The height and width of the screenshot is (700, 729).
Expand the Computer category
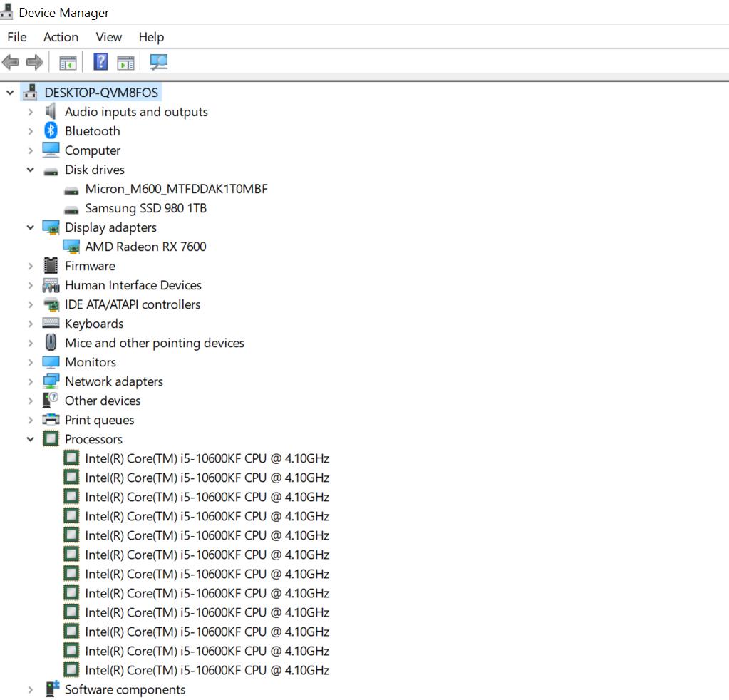click(30, 150)
